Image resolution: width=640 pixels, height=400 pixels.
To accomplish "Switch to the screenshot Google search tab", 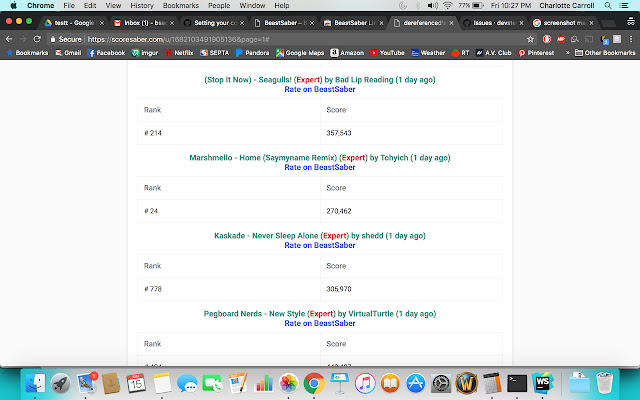I will 563,23.
